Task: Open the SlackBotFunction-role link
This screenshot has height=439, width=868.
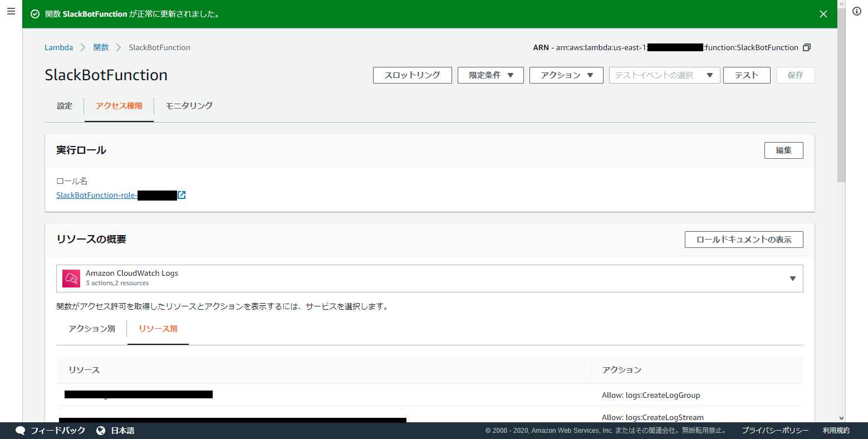Action: 97,195
